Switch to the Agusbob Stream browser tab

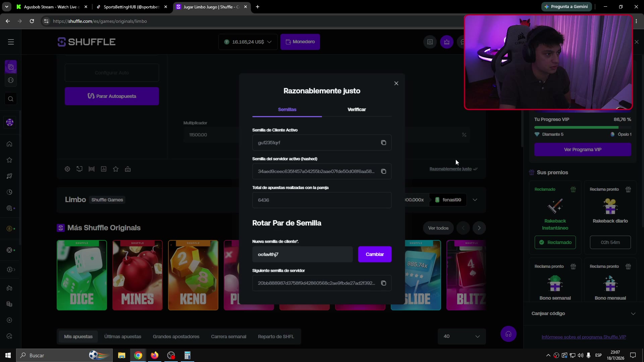[52, 7]
